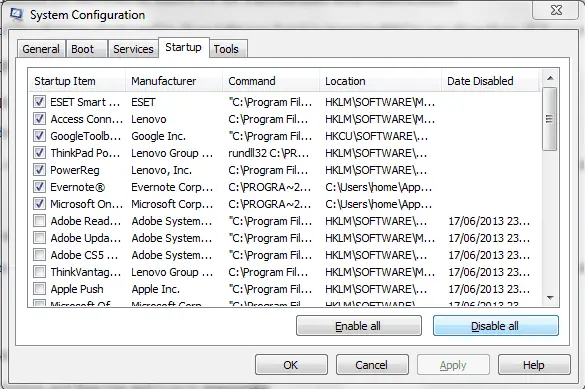Click the Disable all button

point(495,326)
